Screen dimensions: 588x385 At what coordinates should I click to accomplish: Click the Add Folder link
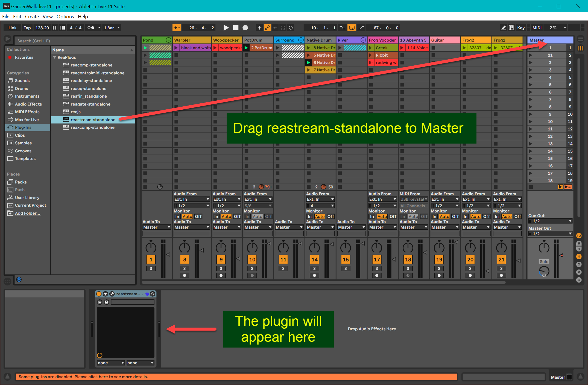(x=28, y=213)
